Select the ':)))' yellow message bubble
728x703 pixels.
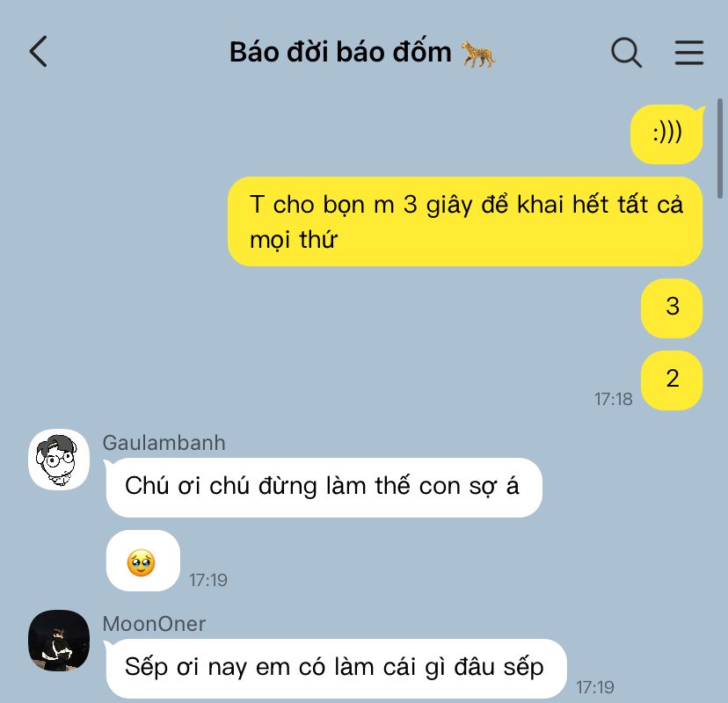pos(666,134)
